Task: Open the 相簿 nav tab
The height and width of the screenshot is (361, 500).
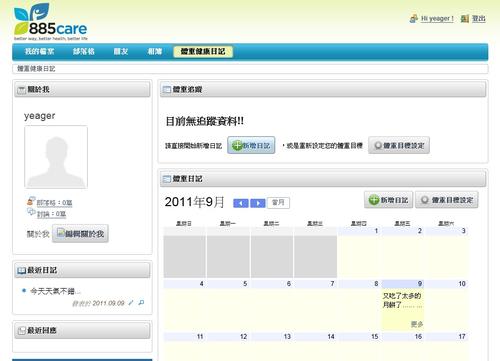Action: [155, 51]
